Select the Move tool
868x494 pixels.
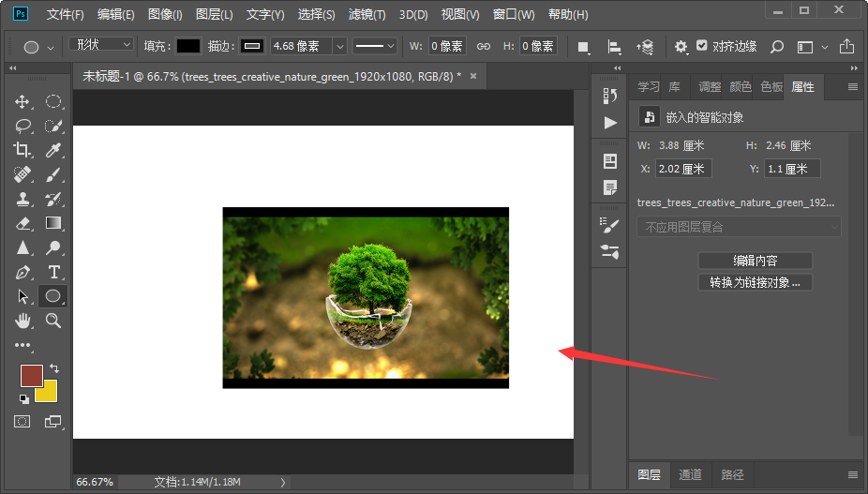pyautogui.click(x=22, y=102)
